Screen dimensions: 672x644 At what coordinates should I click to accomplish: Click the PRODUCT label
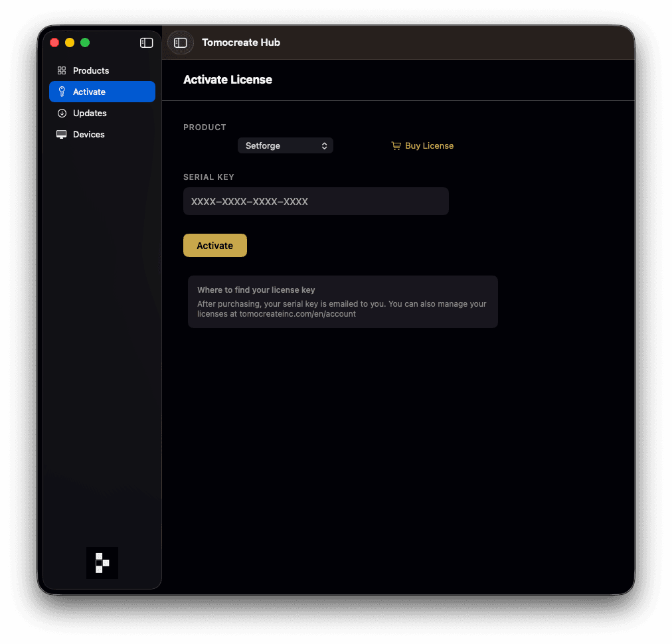click(205, 127)
